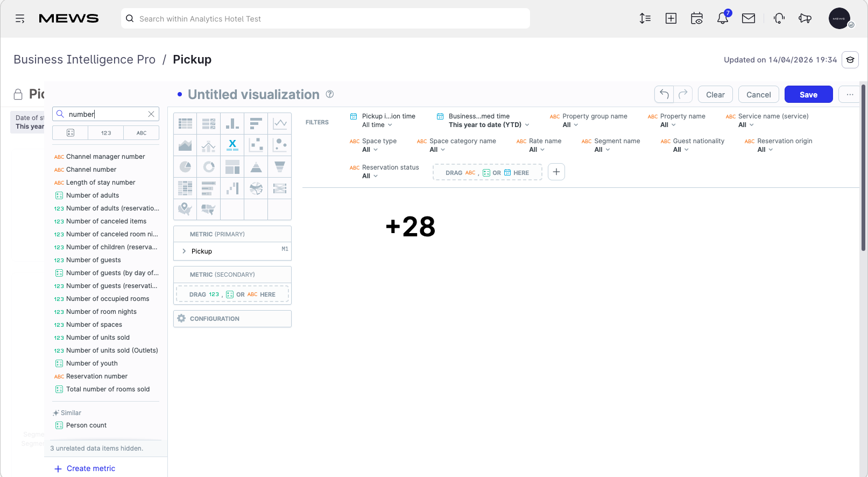Filter catalog to ABC attributes only
Screen dimensions: 868x477
tap(142, 132)
